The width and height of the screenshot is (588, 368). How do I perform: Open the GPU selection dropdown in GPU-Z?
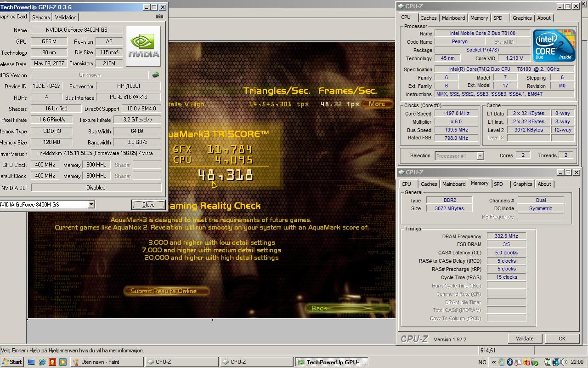click(91, 204)
